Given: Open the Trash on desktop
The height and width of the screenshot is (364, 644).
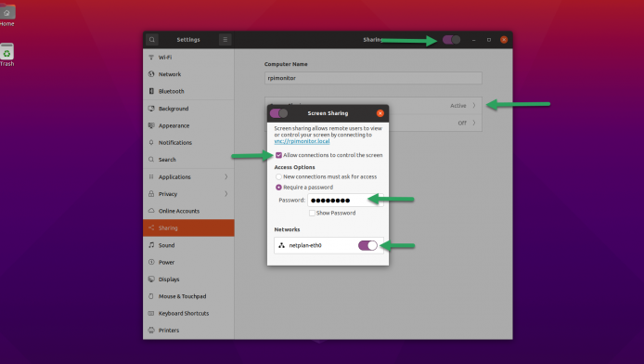Looking at the screenshot, I should click(7, 54).
